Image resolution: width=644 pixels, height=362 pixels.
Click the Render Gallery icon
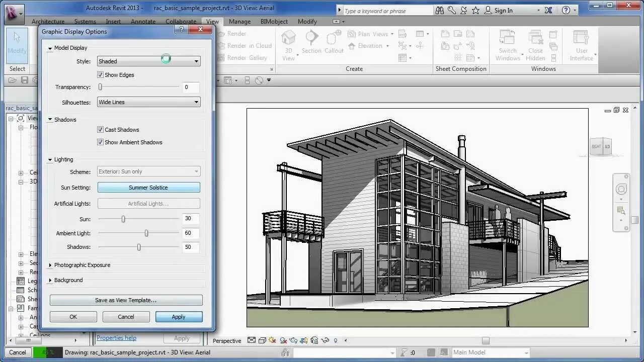[x=221, y=58]
